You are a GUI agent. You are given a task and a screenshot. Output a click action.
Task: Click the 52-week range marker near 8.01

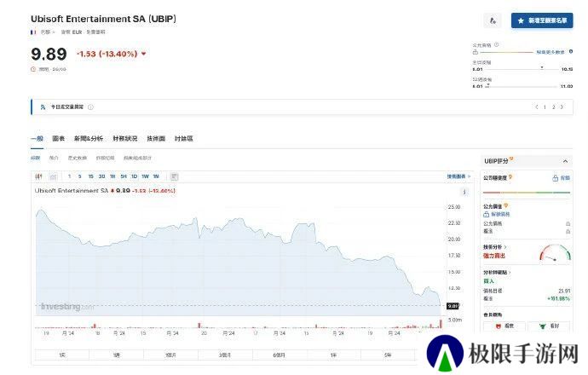tap(487, 85)
